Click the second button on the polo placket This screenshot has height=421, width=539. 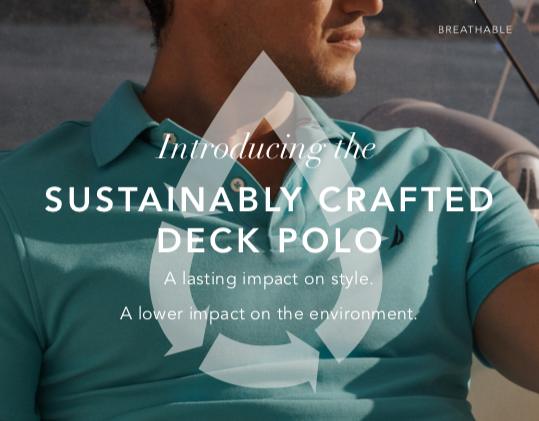point(237,185)
